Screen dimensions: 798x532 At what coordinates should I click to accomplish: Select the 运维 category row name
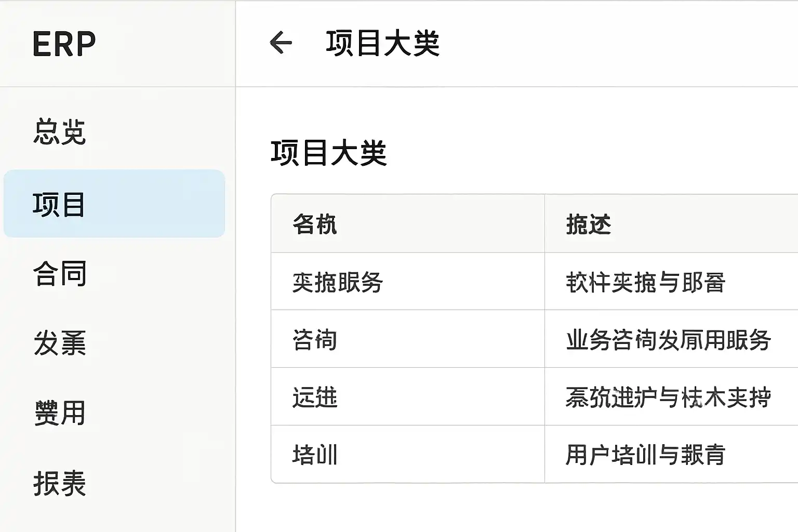click(315, 398)
